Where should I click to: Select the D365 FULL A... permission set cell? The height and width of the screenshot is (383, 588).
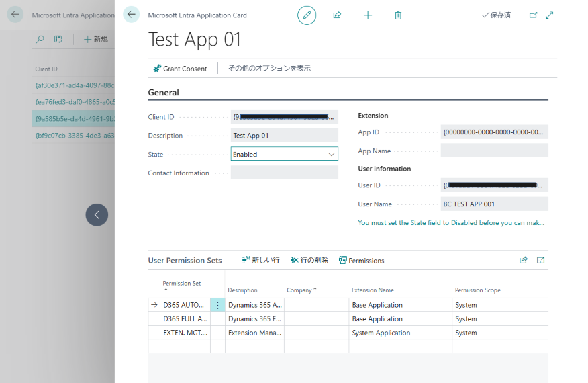coord(185,318)
